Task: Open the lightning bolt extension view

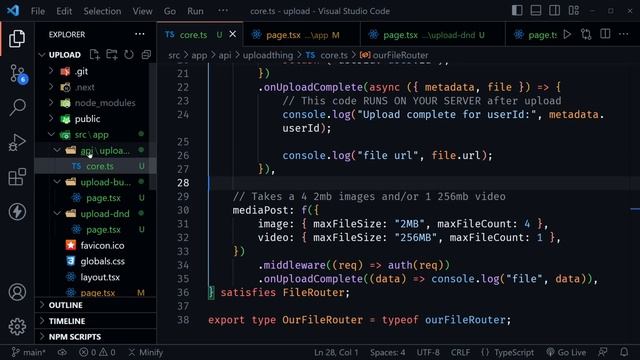Action: coord(17,211)
